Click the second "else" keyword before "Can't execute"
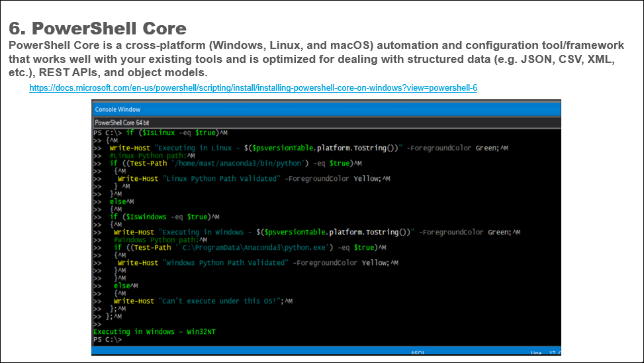Viewport: 644px width, 363px height. point(122,285)
